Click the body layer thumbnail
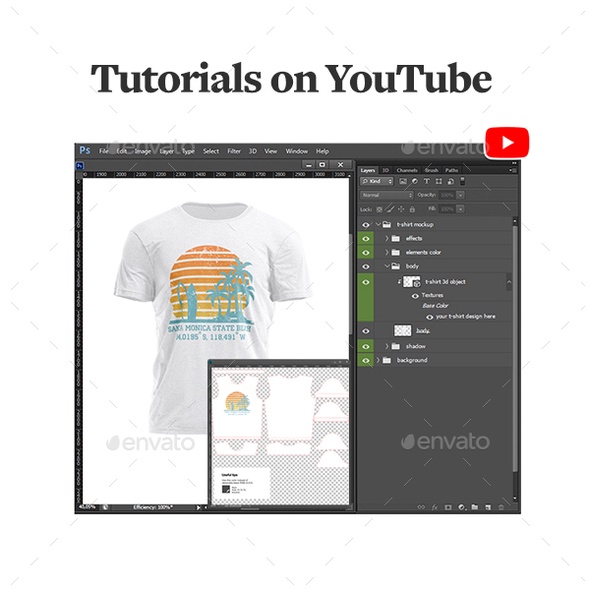This screenshot has width=590, height=590. (402, 331)
